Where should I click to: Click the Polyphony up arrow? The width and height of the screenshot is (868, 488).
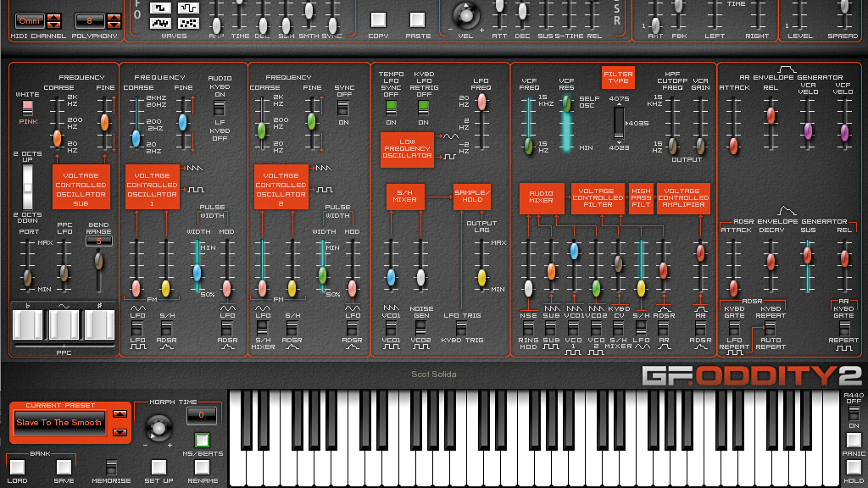click(114, 17)
